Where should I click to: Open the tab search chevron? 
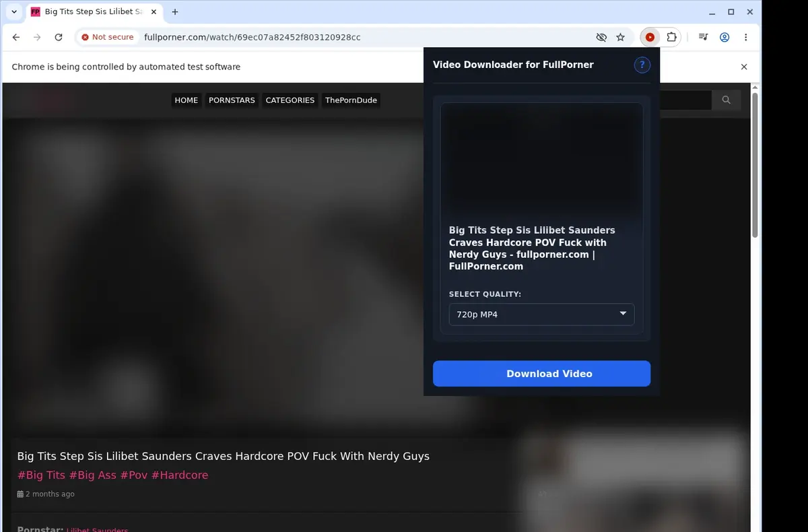[14, 11]
